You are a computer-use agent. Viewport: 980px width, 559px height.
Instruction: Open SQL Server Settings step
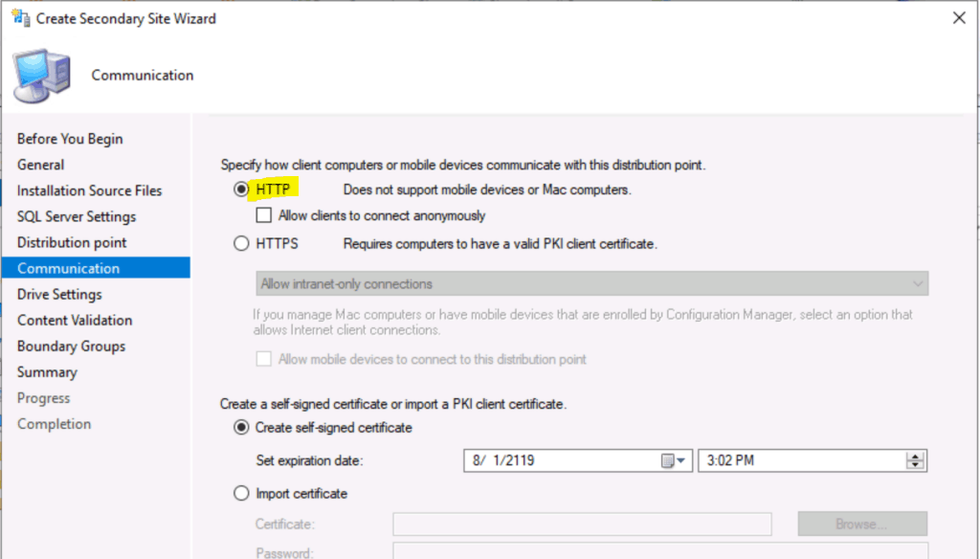[77, 216]
